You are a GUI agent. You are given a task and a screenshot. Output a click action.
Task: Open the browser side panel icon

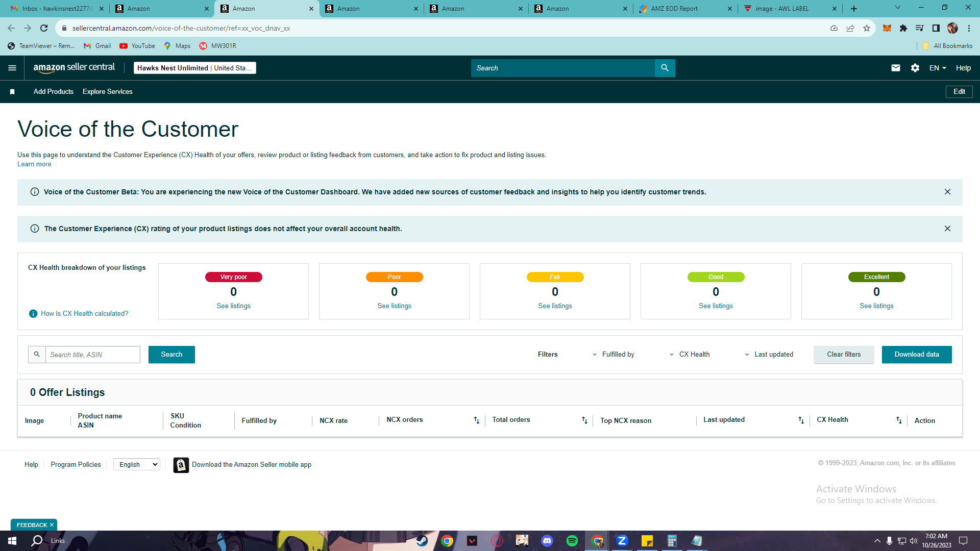936,28
